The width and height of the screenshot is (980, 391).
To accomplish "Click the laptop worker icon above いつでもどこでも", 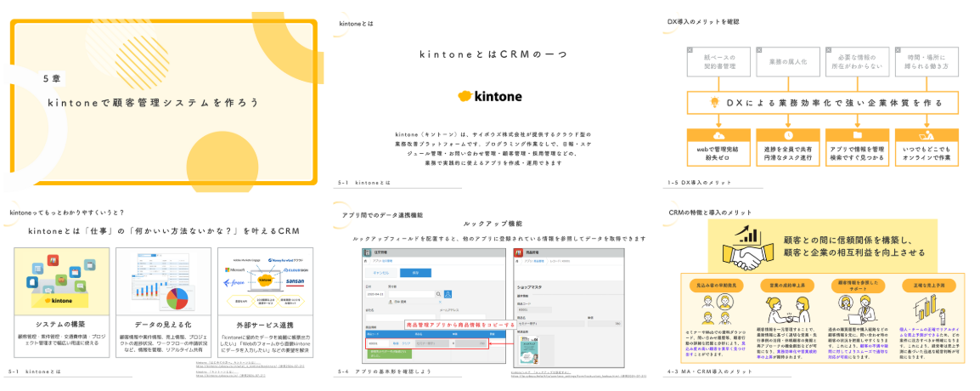I will point(926,135).
